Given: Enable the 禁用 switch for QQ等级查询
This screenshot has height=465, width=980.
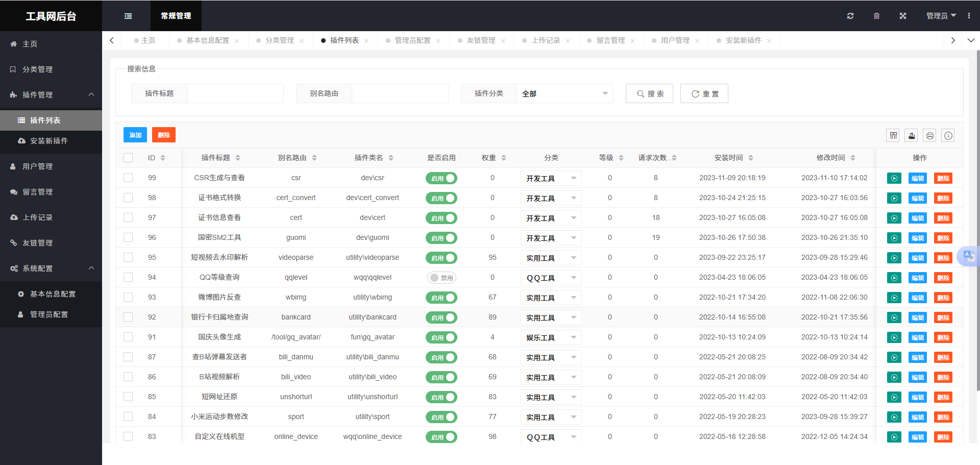Looking at the screenshot, I should tap(442, 277).
